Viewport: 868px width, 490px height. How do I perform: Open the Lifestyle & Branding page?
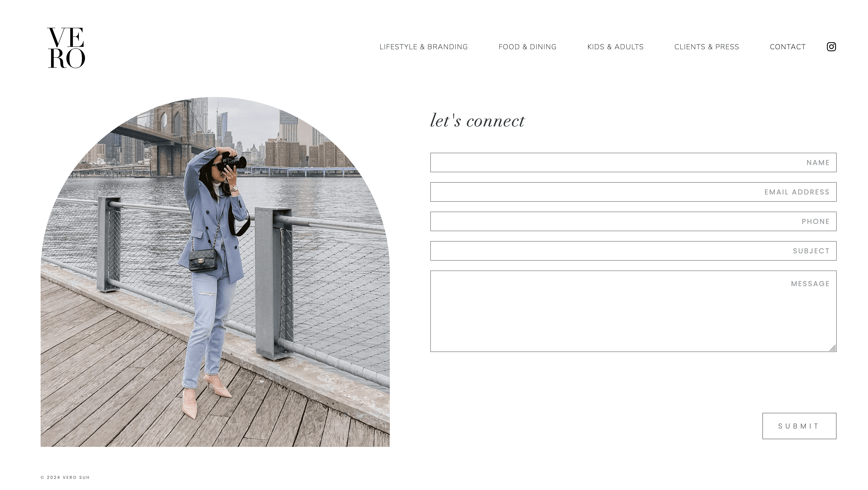coord(424,47)
